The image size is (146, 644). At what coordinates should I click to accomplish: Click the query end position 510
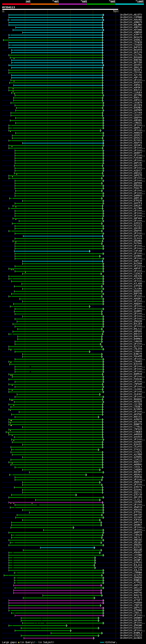tap(115, 11)
